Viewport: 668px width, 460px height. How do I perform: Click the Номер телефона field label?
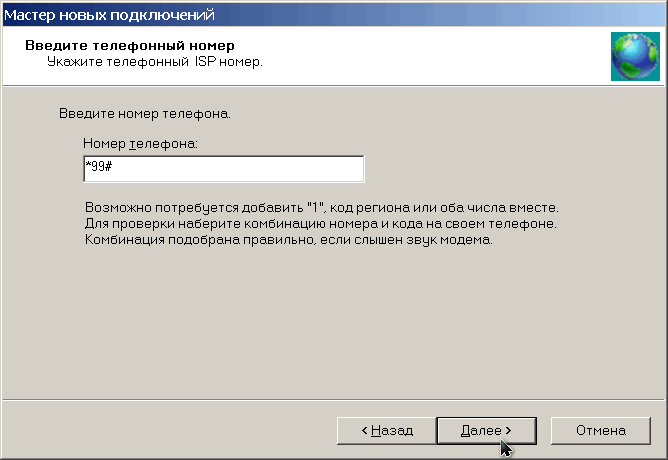[140, 144]
